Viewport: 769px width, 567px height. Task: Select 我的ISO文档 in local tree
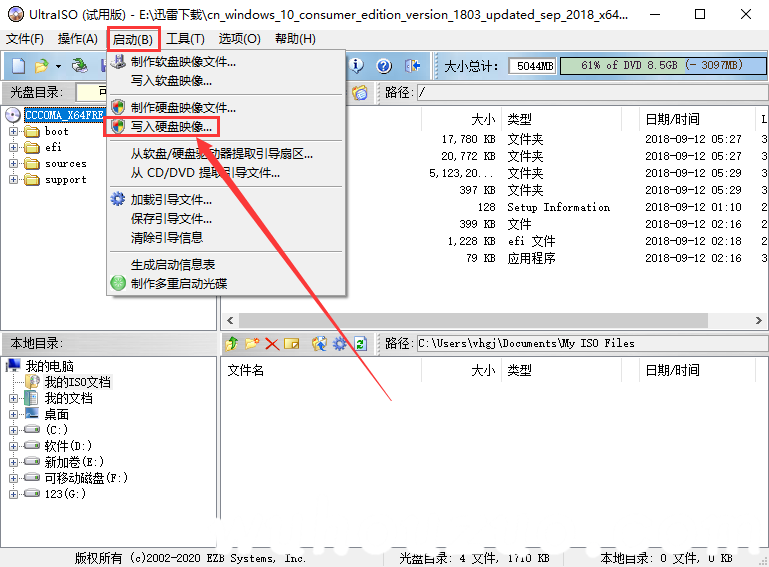(77, 382)
